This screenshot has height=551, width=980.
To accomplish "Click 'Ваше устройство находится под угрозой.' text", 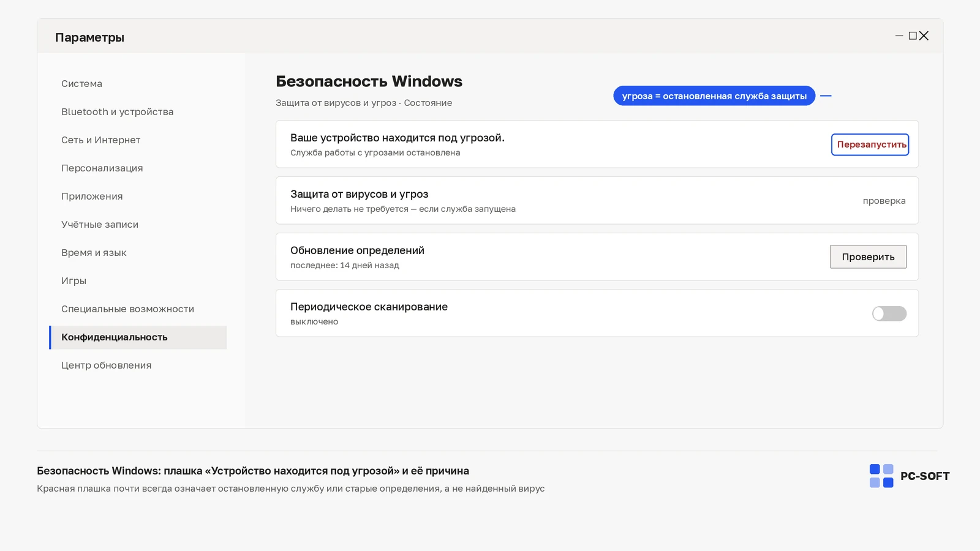I will click(x=398, y=138).
